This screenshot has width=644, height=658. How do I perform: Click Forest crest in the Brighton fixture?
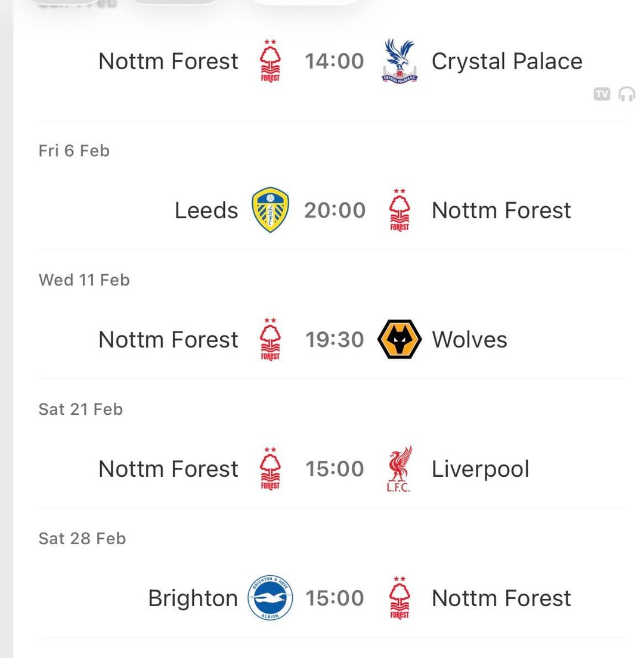[x=400, y=598]
